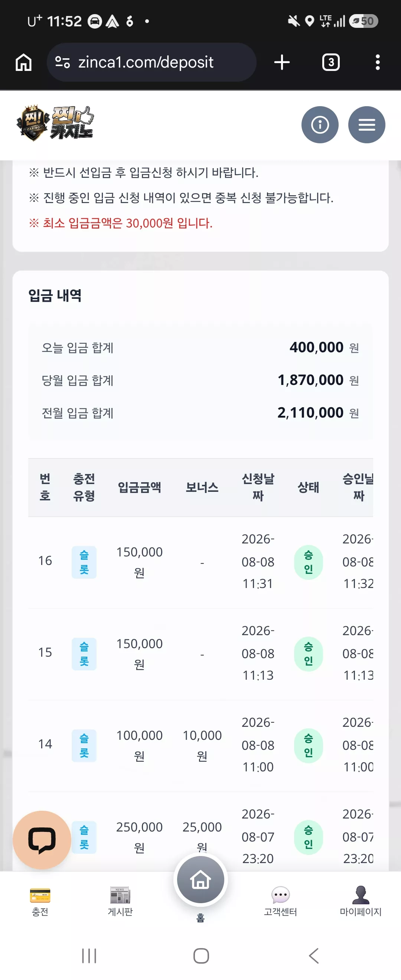This screenshot has height=980, width=401.
Task: Open the info circle button
Action: [x=320, y=125]
